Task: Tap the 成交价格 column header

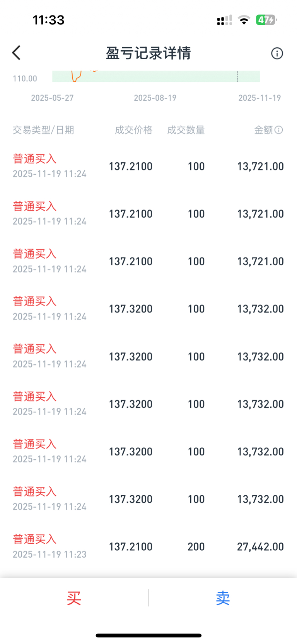Action: [134, 130]
